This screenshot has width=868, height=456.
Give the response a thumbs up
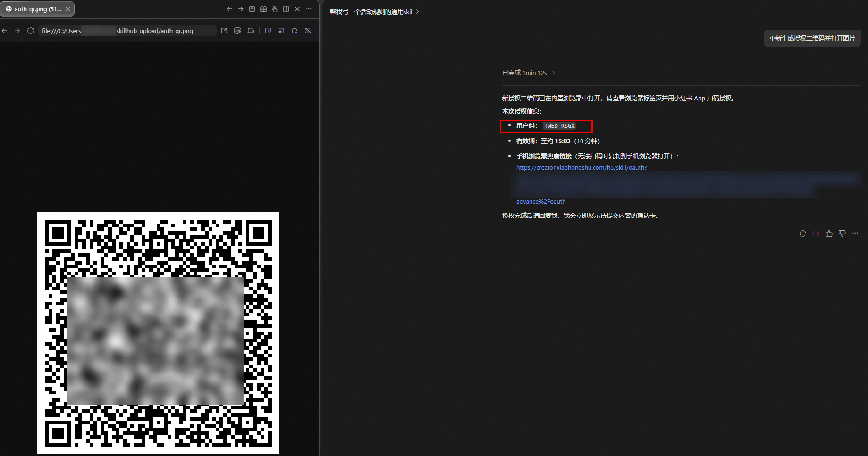[829, 233]
